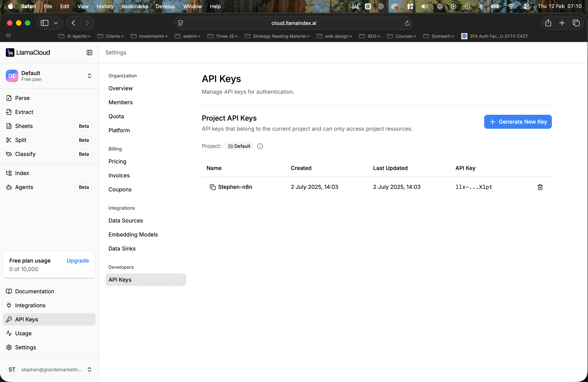Expand the Three JS bookmarks folder
The image size is (588, 382).
tap(222, 36)
